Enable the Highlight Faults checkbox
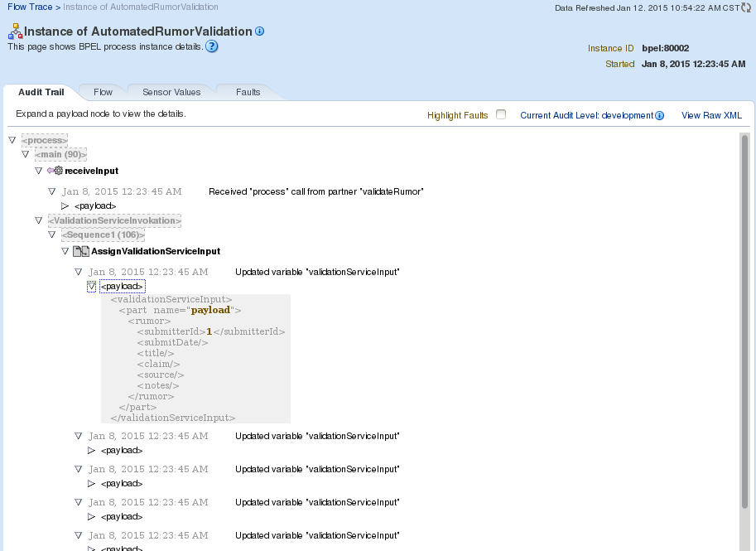Viewport: 756px width, 551px height. [500, 115]
